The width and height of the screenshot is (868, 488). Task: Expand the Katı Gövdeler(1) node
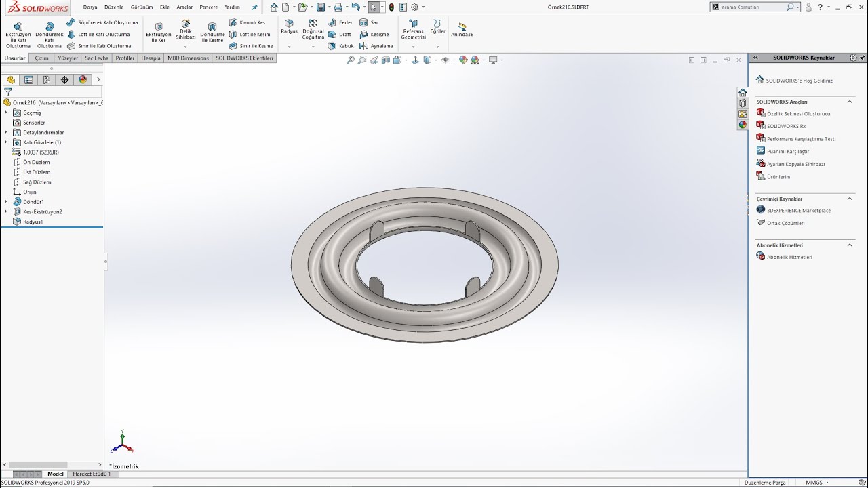pos(6,142)
